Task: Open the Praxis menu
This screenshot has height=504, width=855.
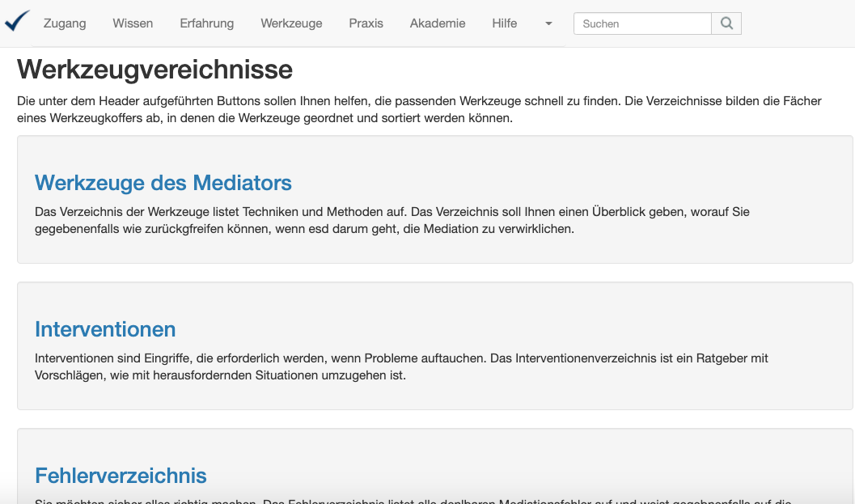Action: coord(366,23)
